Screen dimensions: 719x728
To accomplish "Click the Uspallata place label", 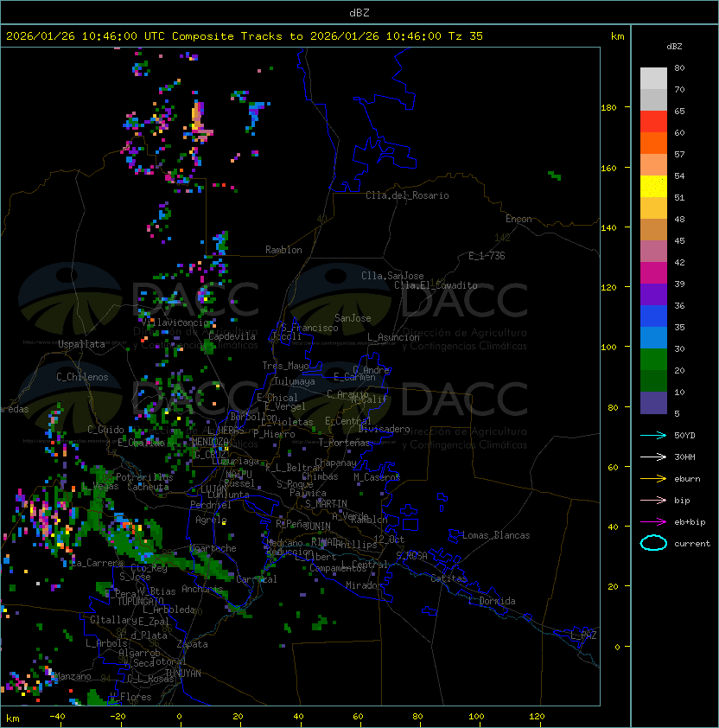I will pyautogui.click(x=81, y=344).
